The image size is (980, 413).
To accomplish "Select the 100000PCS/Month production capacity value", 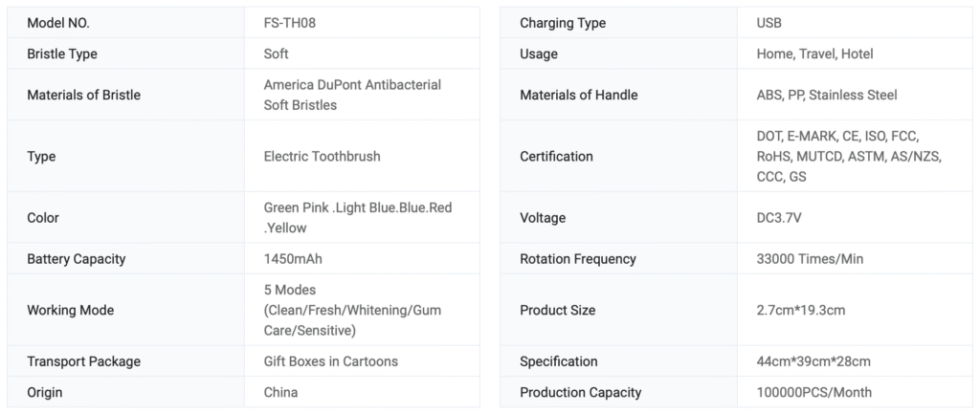I will coord(813,392).
